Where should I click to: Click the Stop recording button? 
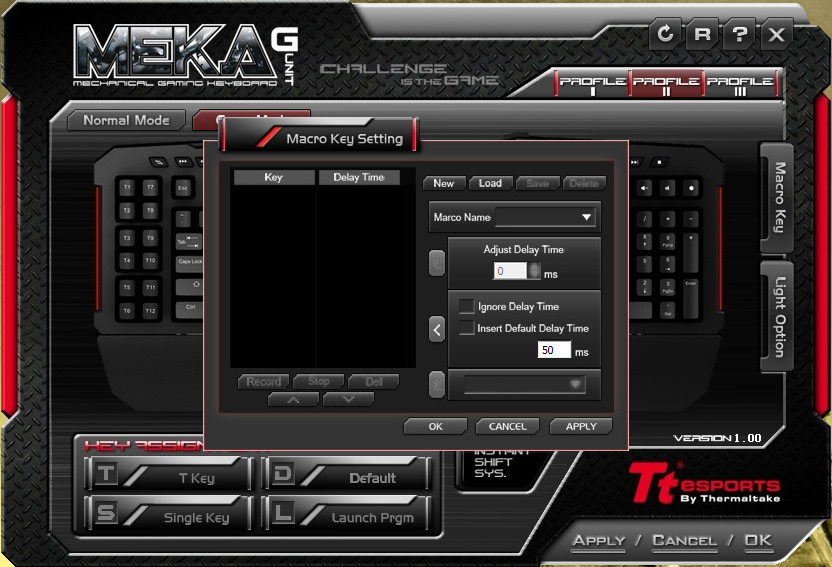tap(318, 381)
